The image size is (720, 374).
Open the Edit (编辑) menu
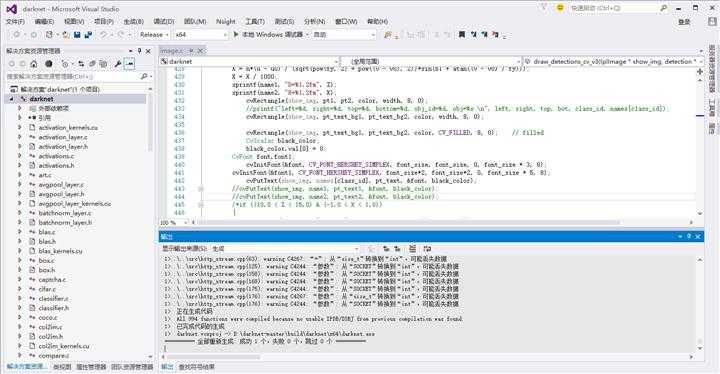[x=44, y=22]
